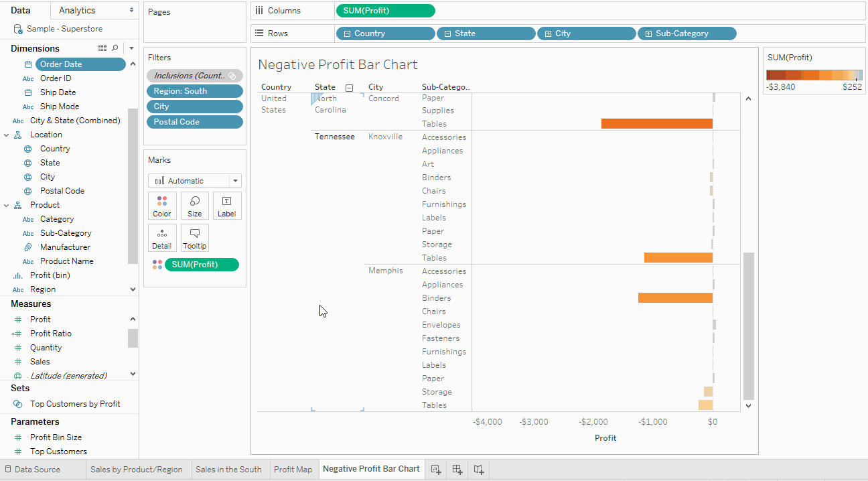Click the globe icon next to Country
The image size is (868, 481).
coord(27,149)
